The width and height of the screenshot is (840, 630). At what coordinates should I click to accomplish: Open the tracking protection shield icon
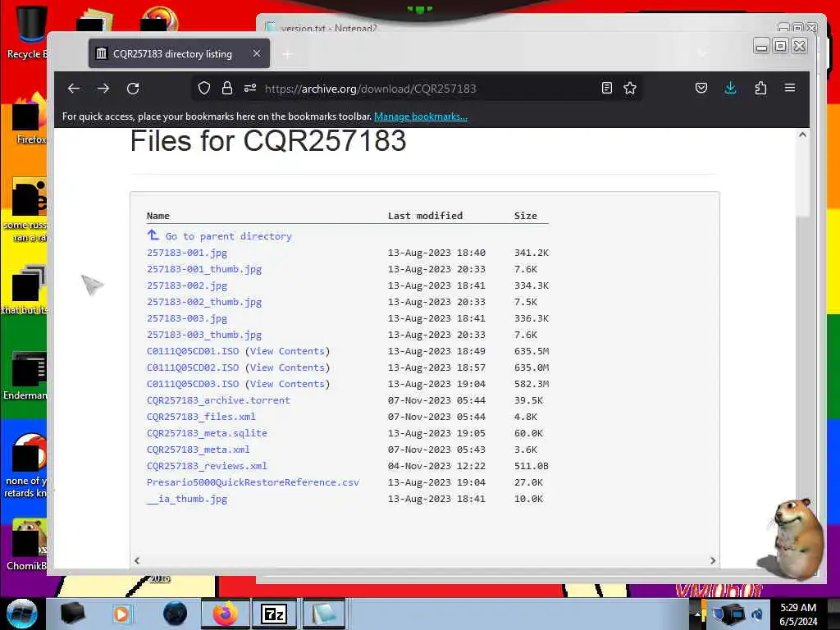pos(203,89)
